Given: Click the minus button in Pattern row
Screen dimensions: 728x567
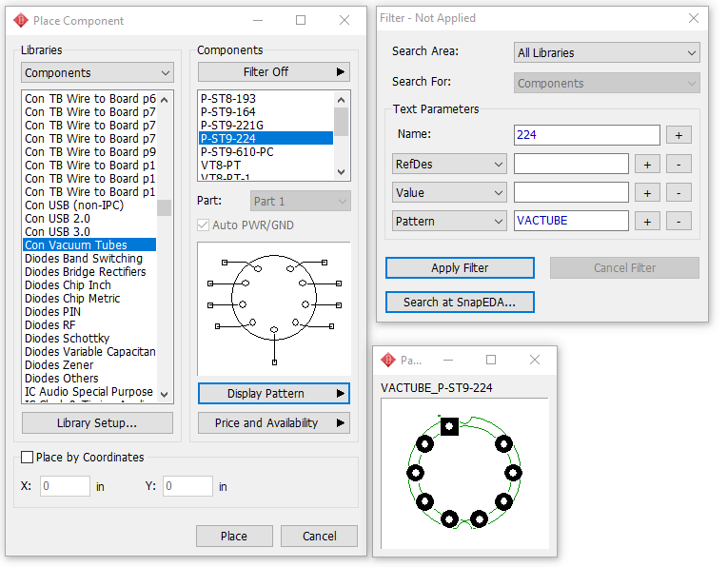Looking at the screenshot, I should pos(679,222).
